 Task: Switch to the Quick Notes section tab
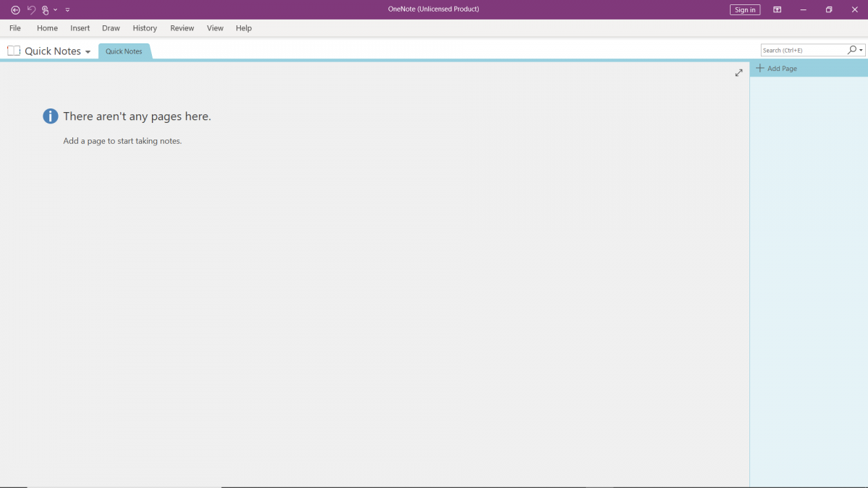(124, 51)
